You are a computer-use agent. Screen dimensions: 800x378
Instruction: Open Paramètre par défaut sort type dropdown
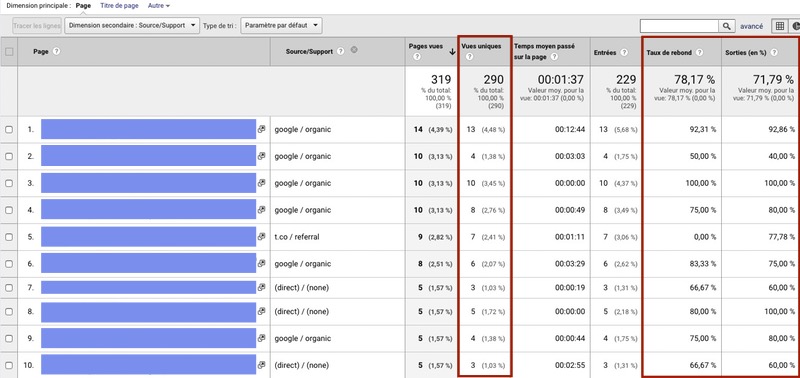click(281, 26)
